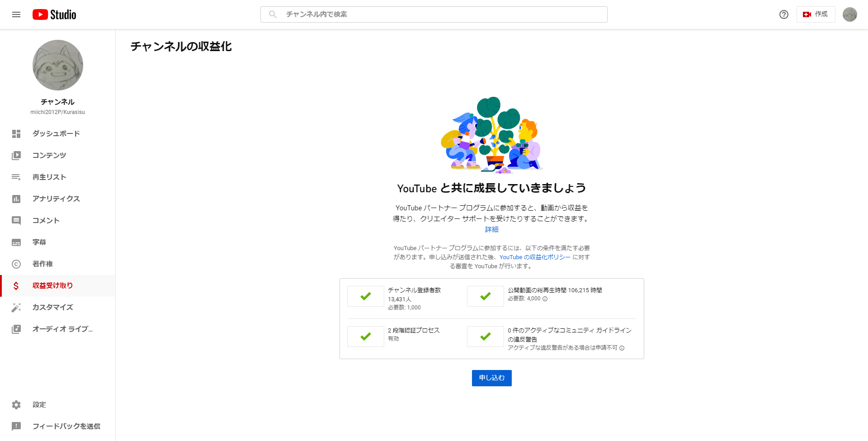Click フィードバックを送信

click(x=58, y=426)
